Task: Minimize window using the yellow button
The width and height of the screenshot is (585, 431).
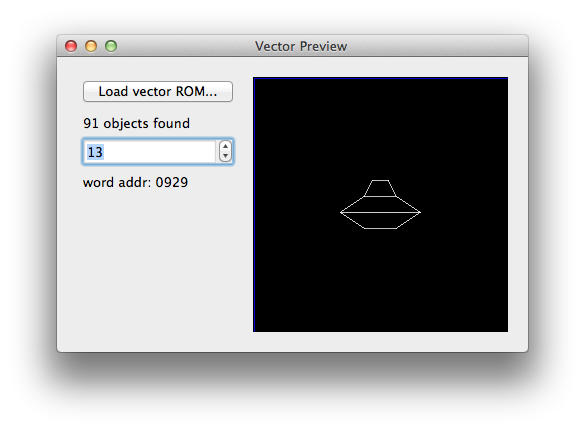Action: pyautogui.click(x=91, y=46)
